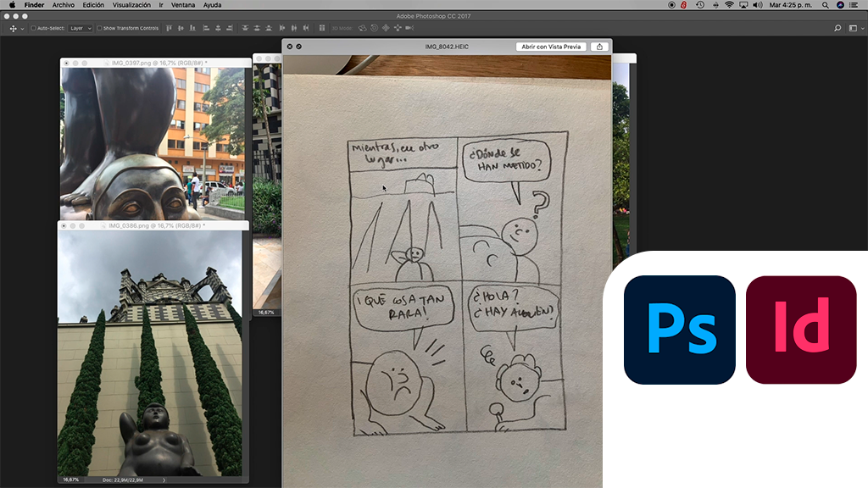Enable Show Transform Controls checkbox
The width and height of the screenshot is (868, 488).
pyautogui.click(x=99, y=28)
